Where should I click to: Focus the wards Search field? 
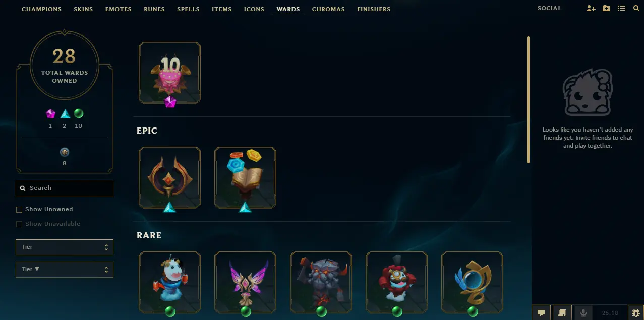pos(65,188)
